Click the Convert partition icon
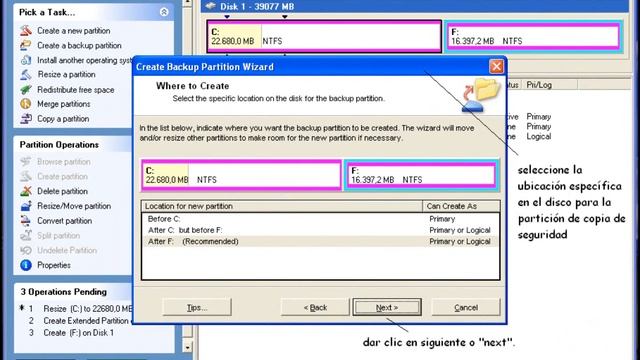The image size is (640, 360). coord(26,220)
